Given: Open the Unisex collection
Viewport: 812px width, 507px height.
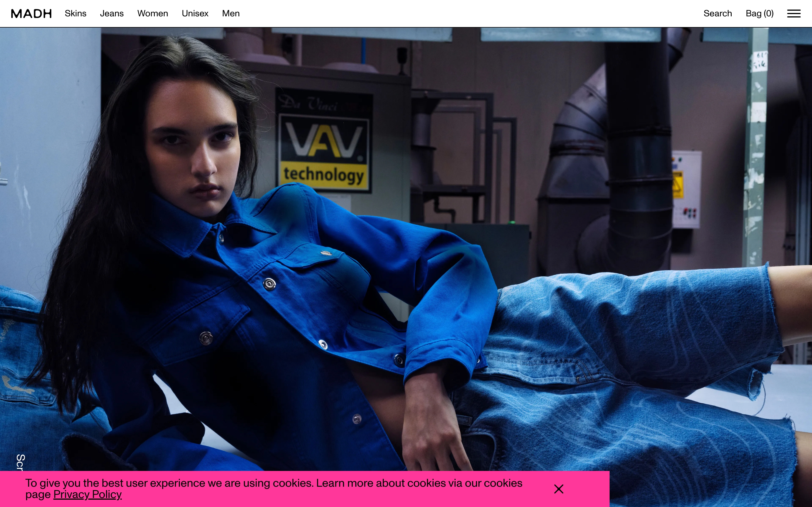Looking at the screenshot, I should click(x=195, y=14).
